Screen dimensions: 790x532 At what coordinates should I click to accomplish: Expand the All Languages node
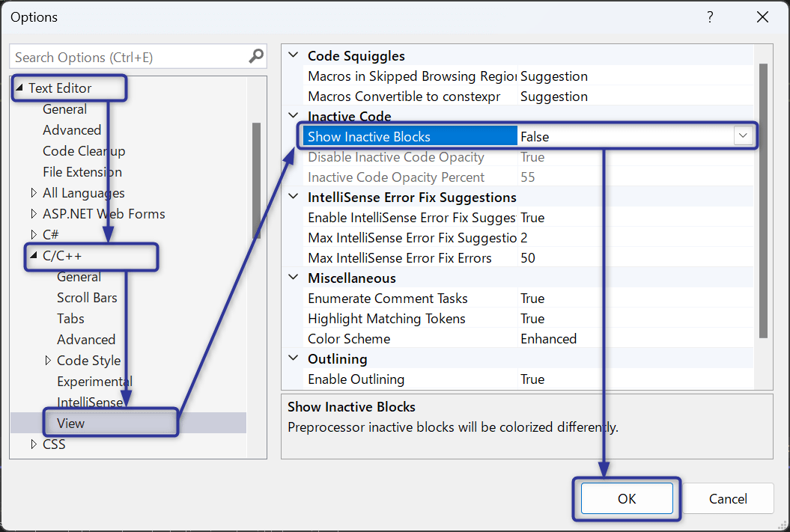pos(34,192)
